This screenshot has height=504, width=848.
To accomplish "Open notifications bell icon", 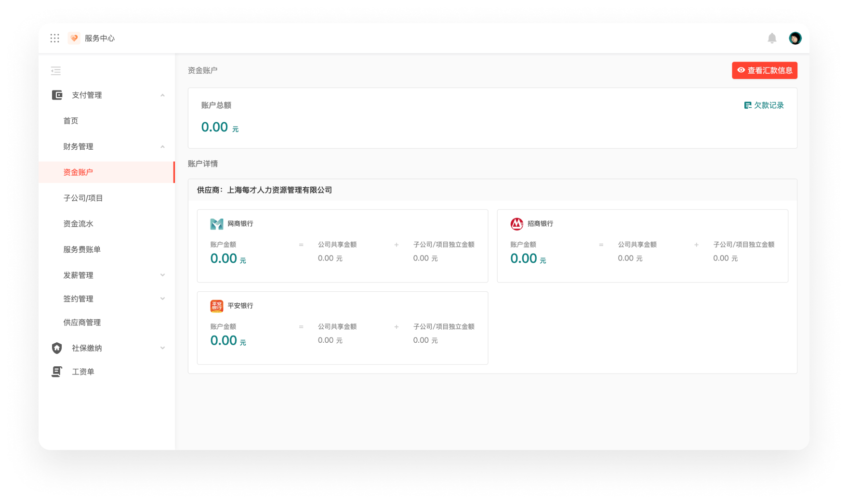I will click(x=772, y=38).
